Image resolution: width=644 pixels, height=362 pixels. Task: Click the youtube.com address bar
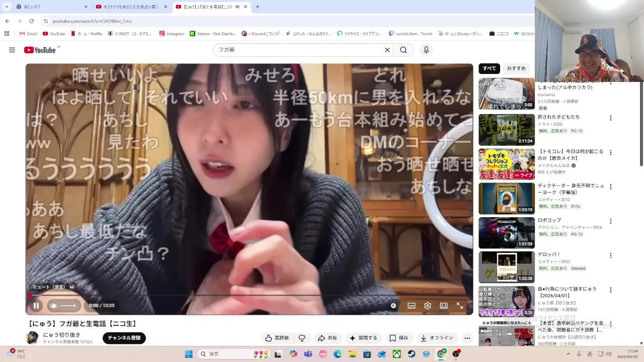pyautogui.click(x=287, y=21)
